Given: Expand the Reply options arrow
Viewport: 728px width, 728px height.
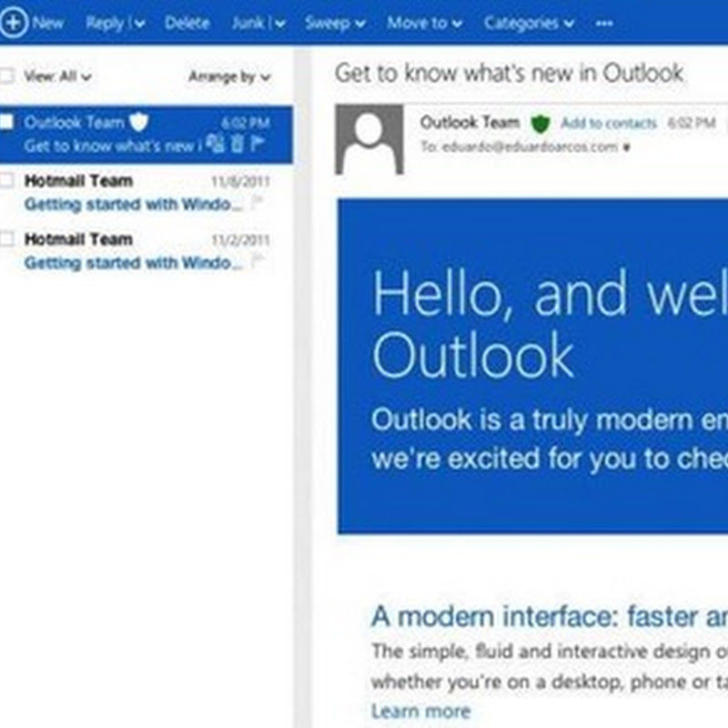Looking at the screenshot, I should coord(139,24).
